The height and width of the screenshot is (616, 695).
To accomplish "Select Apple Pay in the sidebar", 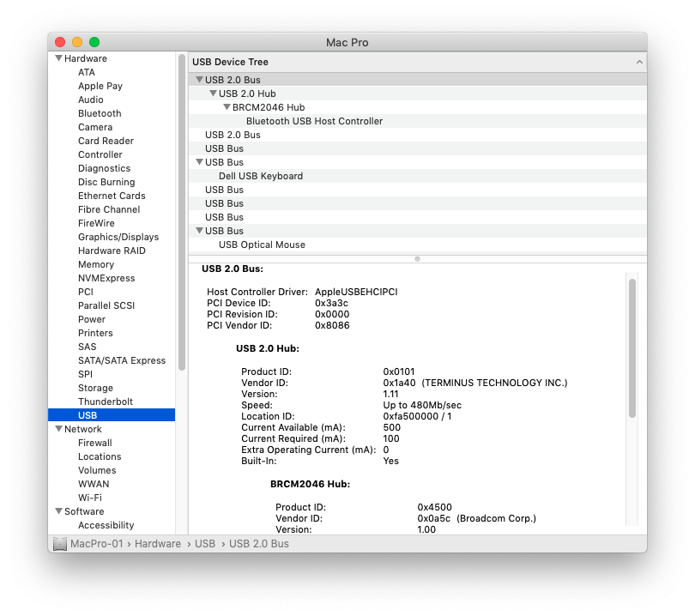I will click(x=100, y=86).
